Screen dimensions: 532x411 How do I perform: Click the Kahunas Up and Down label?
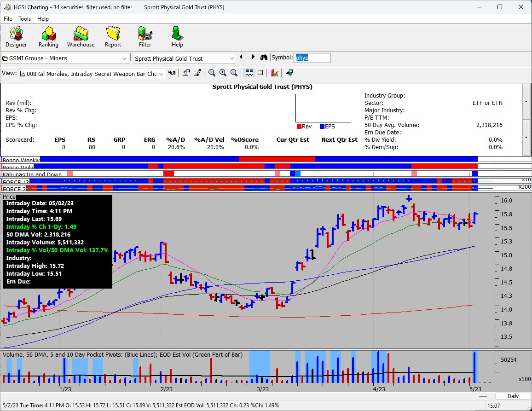point(32,174)
